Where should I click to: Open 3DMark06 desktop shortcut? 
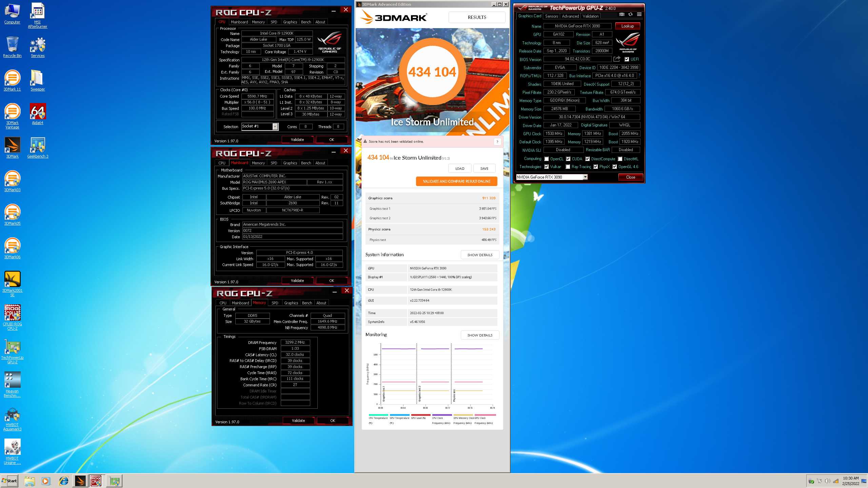pyautogui.click(x=12, y=248)
